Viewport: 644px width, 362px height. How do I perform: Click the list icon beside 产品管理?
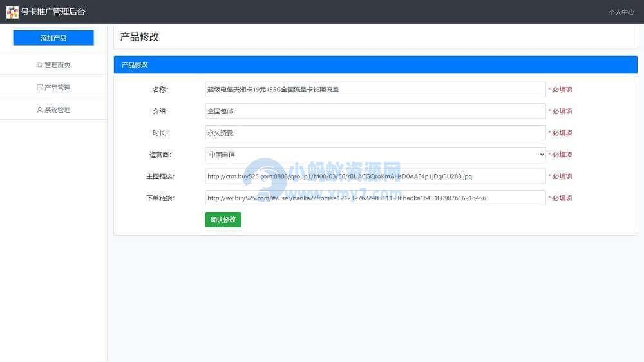[39, 88]
